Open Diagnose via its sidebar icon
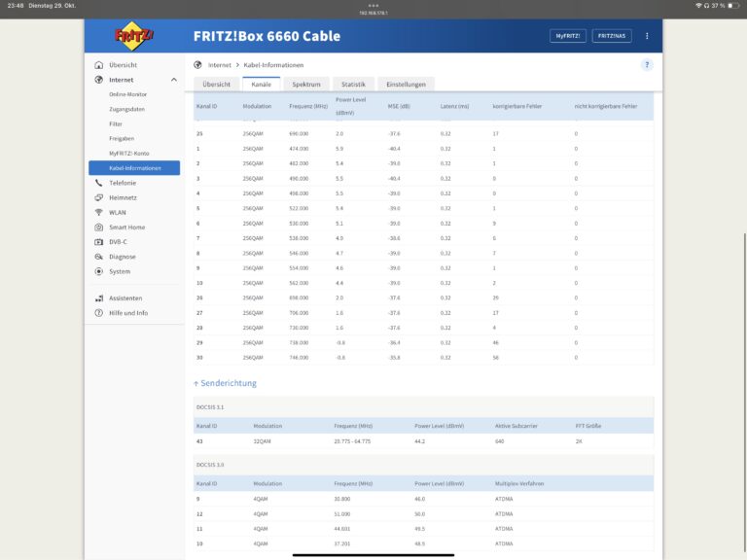 coord(99,257)
